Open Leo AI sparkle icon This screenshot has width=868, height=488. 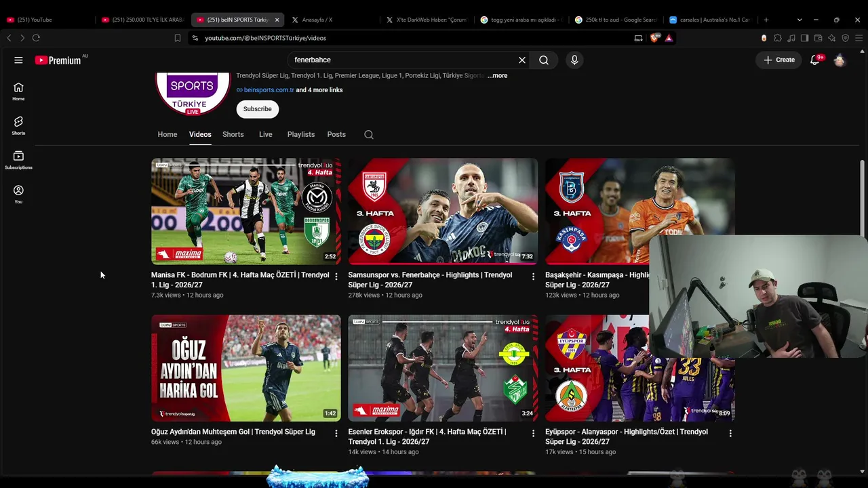(x=831, y=38)
